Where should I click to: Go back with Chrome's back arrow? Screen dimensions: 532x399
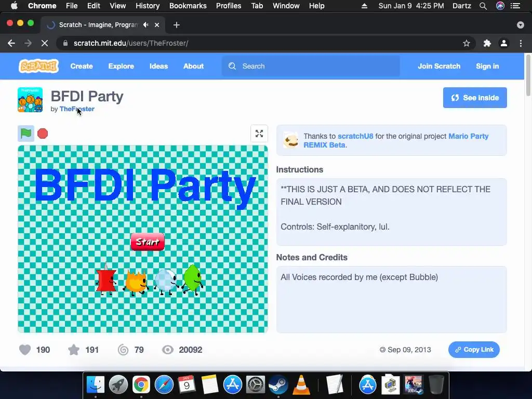[x=11, y=43]
